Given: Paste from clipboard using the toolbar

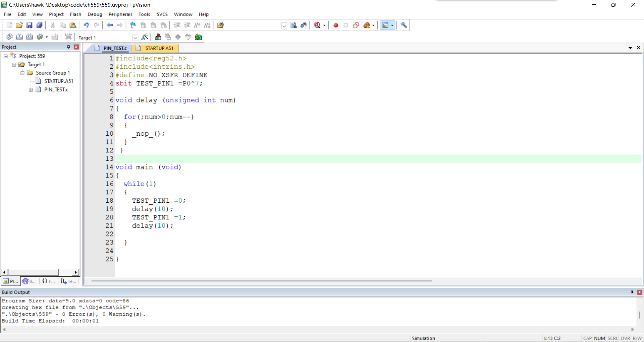Looking at the screenshot, I should pos(73,25).
